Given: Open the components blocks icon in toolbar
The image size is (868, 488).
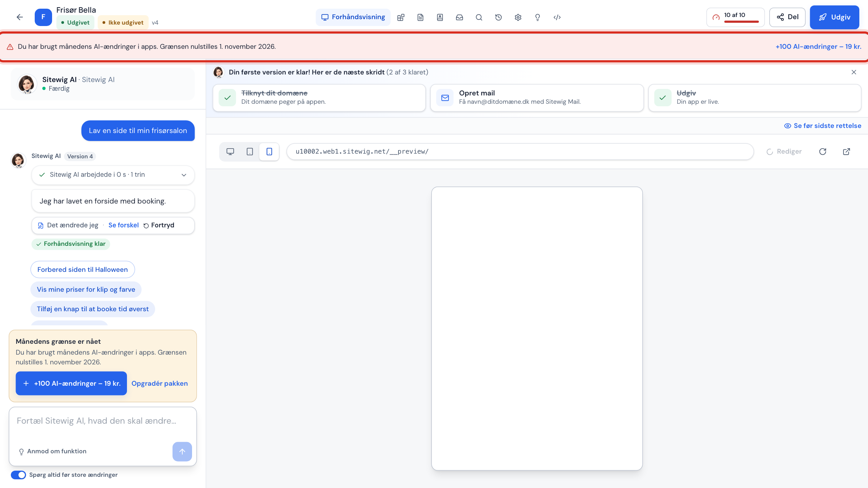Looking at the screenshot, I should pyautogui.click(x=401, y=17).
